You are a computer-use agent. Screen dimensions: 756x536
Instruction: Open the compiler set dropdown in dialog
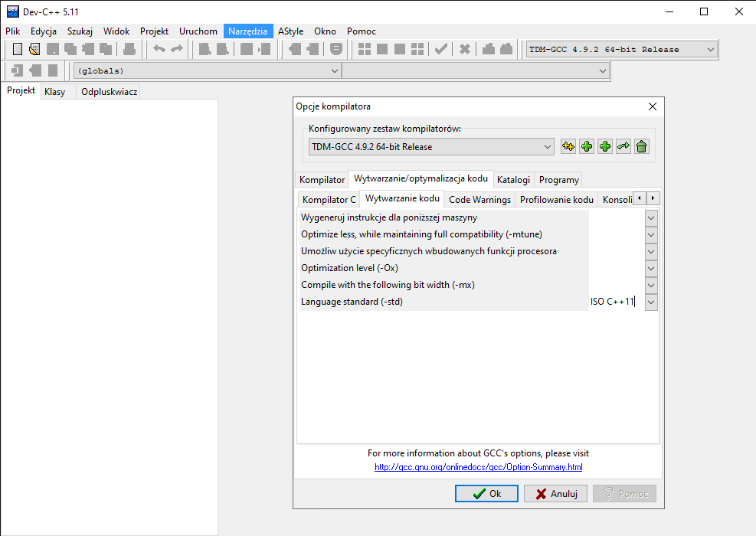coord(547,146)
